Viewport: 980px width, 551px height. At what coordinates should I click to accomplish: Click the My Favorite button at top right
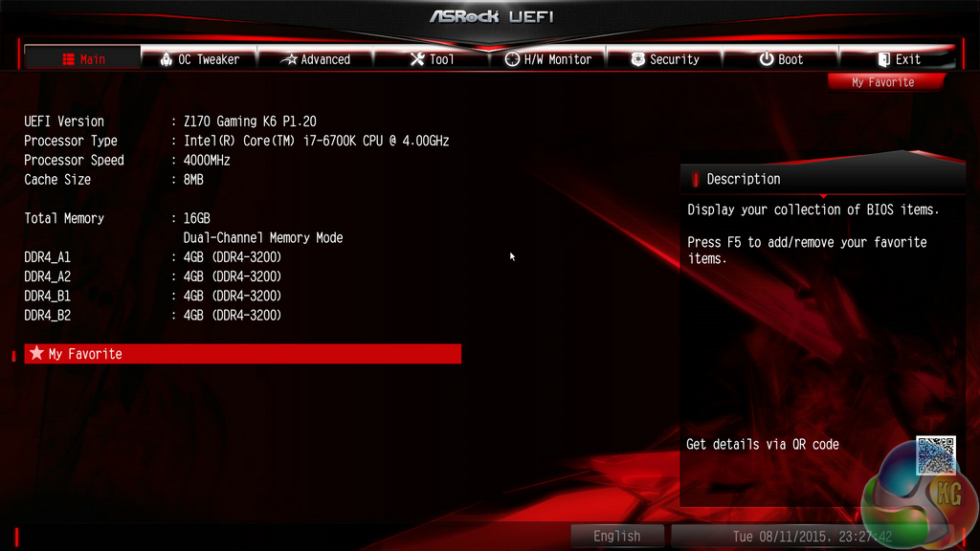pyautogui.click(x=885, y=82)
